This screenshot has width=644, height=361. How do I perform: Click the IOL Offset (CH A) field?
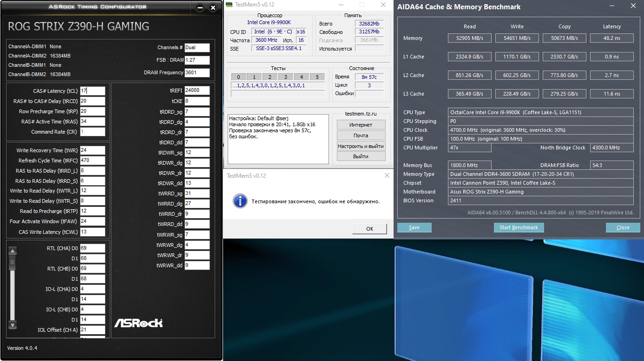click(92, 330)
